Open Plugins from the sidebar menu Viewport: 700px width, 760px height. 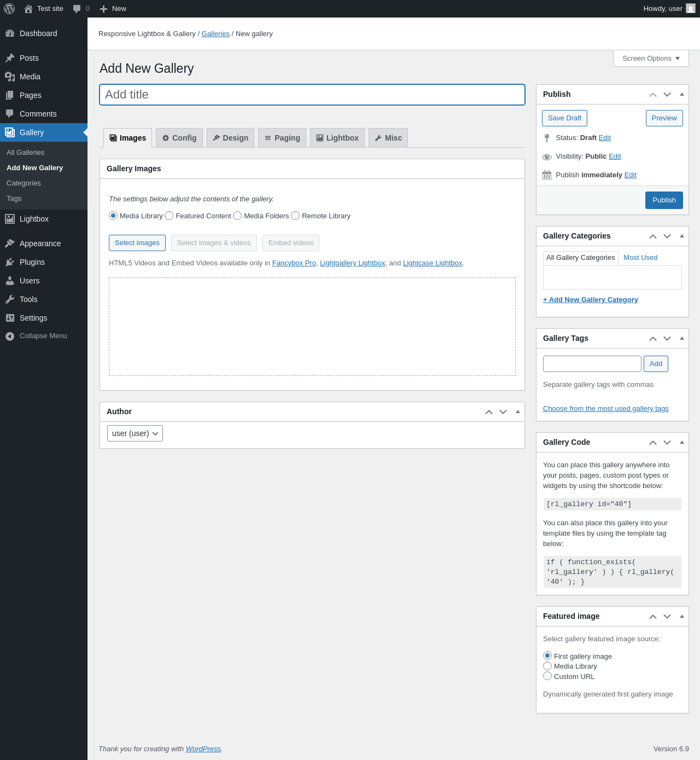(32, 262)
